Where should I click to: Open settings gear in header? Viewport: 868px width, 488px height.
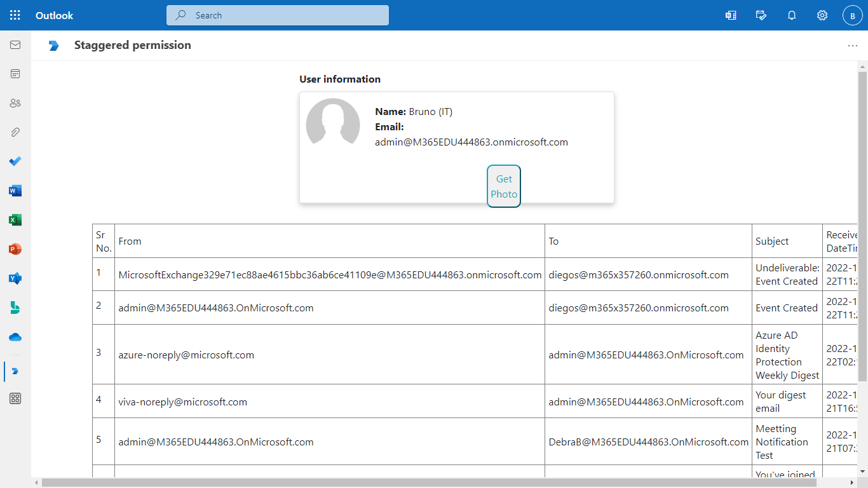coord(822,15)
